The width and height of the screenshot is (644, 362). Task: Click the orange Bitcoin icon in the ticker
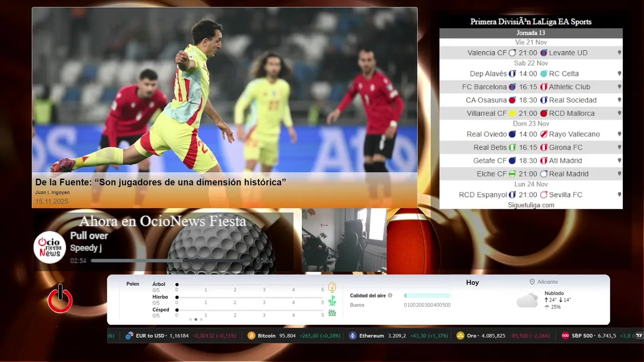[x=252, y=336]
